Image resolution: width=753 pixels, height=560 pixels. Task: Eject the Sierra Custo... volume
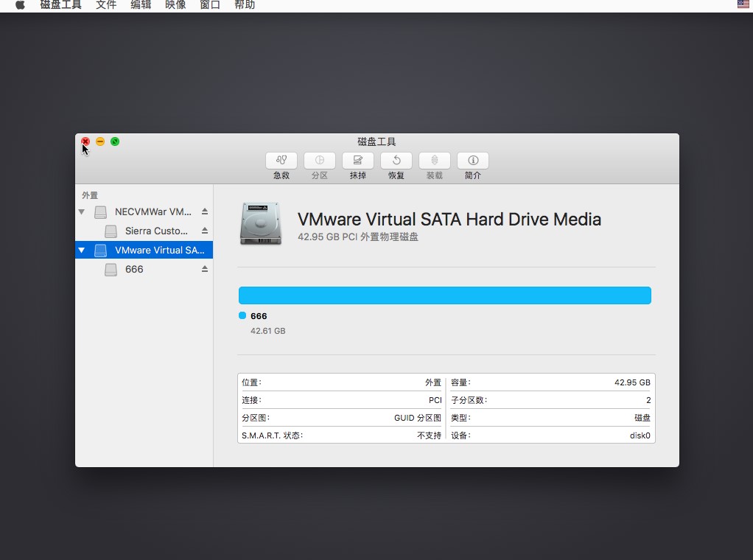(x=205, y=231)
